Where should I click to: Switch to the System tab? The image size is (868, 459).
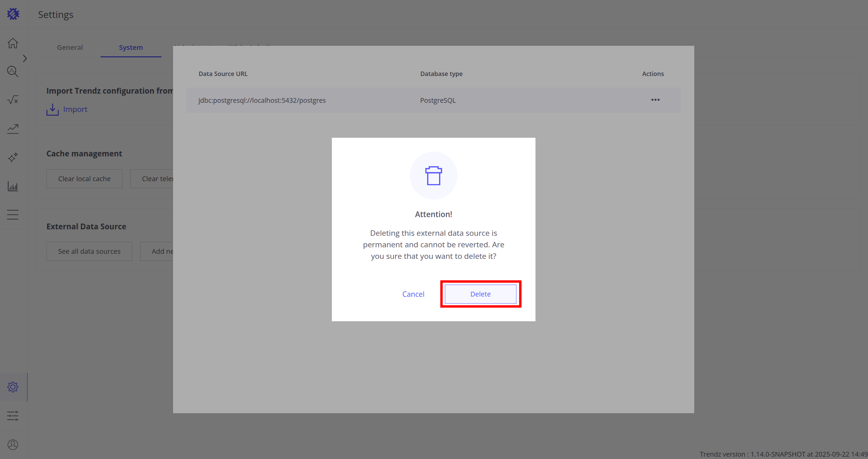[x=131, y=47]
